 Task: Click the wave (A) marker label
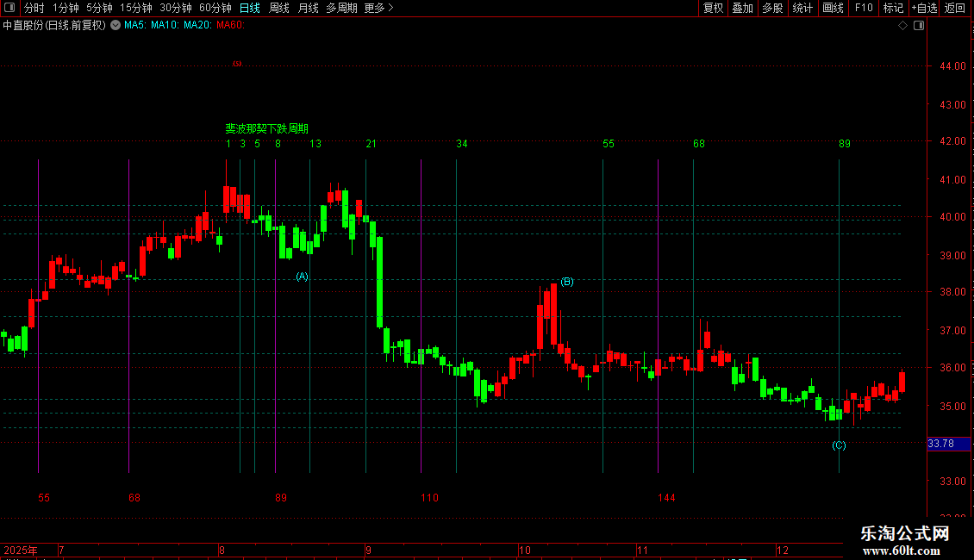(302, 277)
